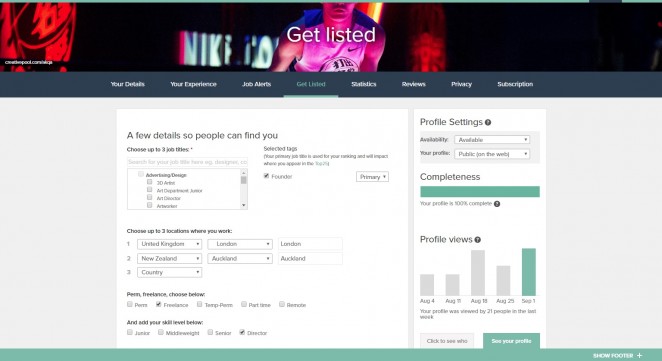This screenshot has width=662, height=361.
Task: Click the Aug 25 profile views bar
Action: [503, 281]
